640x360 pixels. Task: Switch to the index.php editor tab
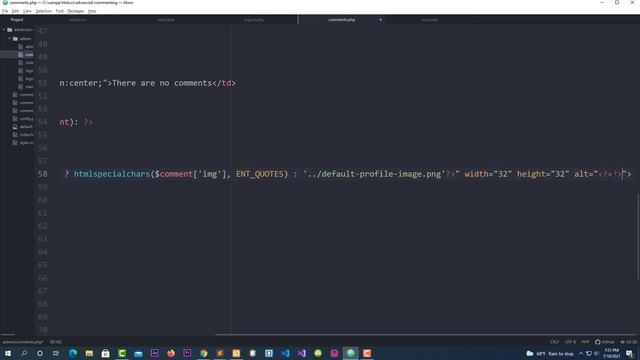[x=165, y=20]
